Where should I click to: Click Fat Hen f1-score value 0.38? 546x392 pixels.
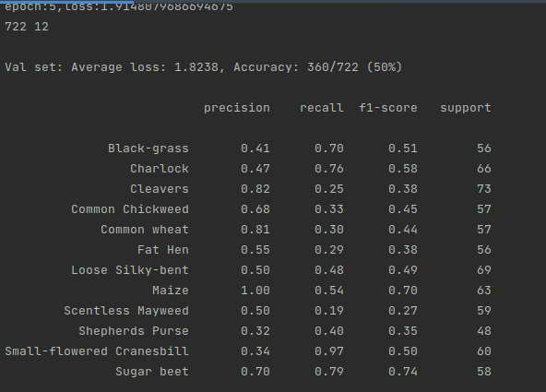tap(403, 250)
